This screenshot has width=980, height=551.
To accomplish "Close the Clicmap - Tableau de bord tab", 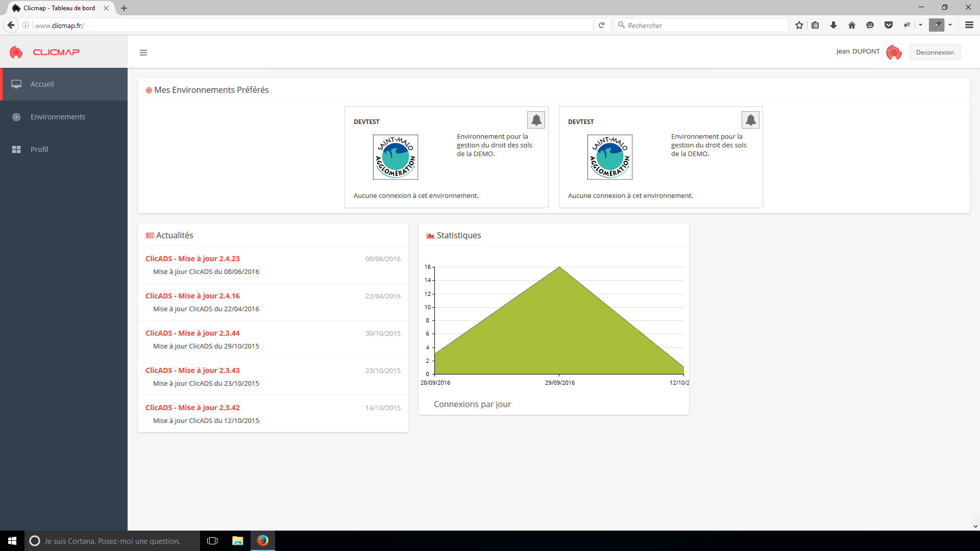I will click(106, 8).
